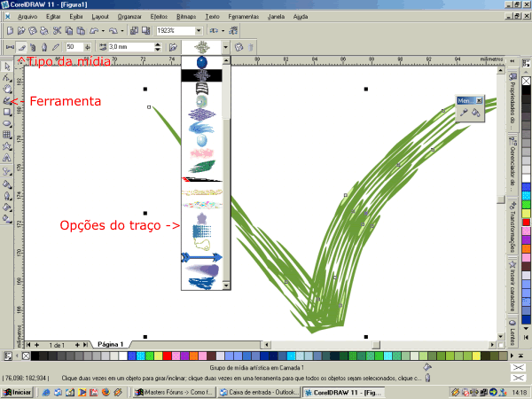The image size is (532, 399).
Task: Select the Polygon star tool in toolbox
Action: (x=7, y=145)
